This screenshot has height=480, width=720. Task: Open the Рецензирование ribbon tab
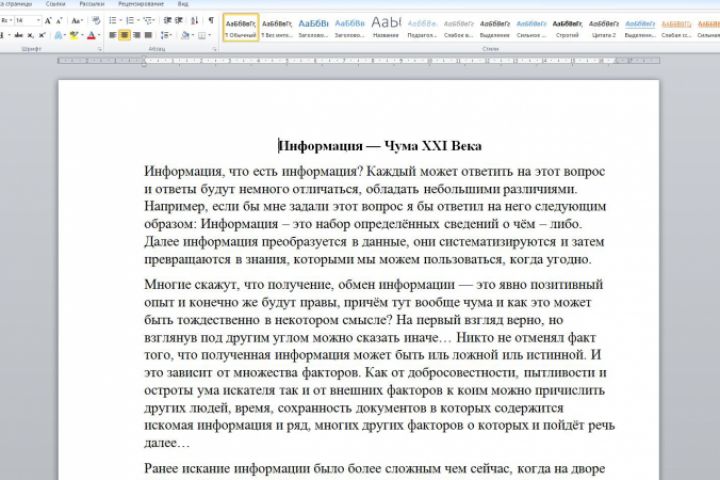pos(141,4)
